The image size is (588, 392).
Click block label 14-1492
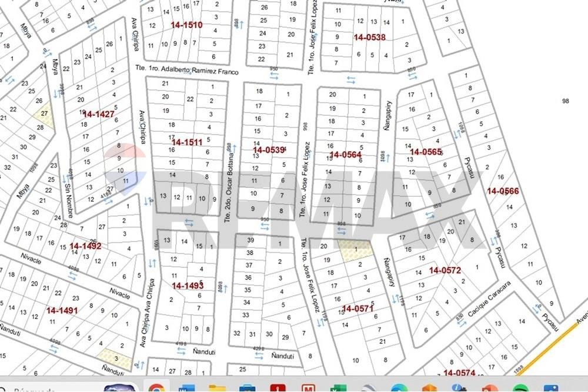(x=85, y=246)
